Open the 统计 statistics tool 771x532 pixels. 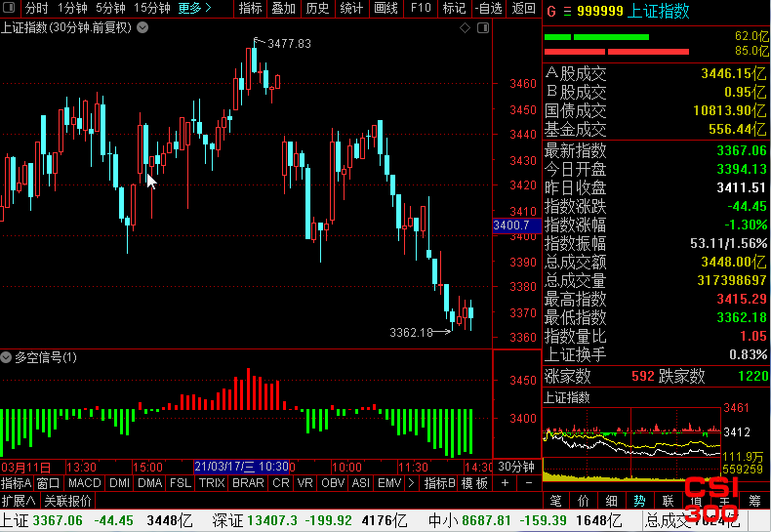click(351, 8)
